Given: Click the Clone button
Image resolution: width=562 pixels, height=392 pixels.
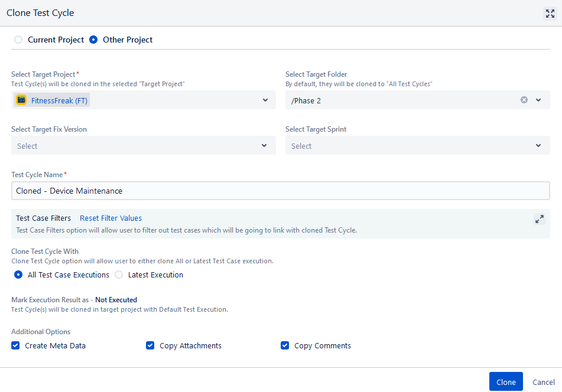Looking at the screenshot, I should coord(506,381).
